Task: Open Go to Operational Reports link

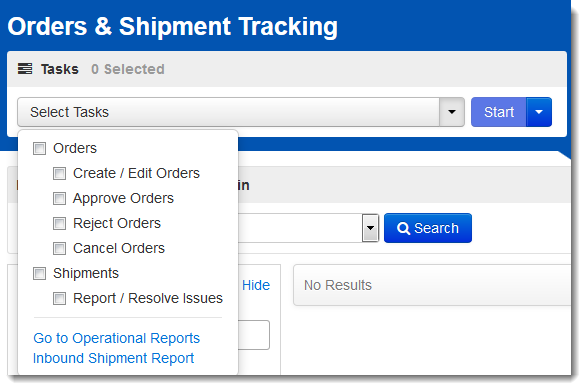Action: [117, 338]
